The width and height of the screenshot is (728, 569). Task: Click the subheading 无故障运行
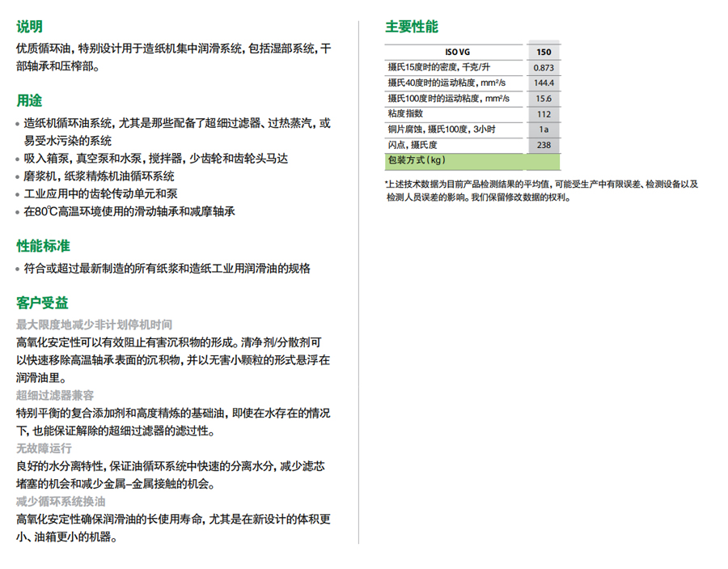tap(44, 448)
